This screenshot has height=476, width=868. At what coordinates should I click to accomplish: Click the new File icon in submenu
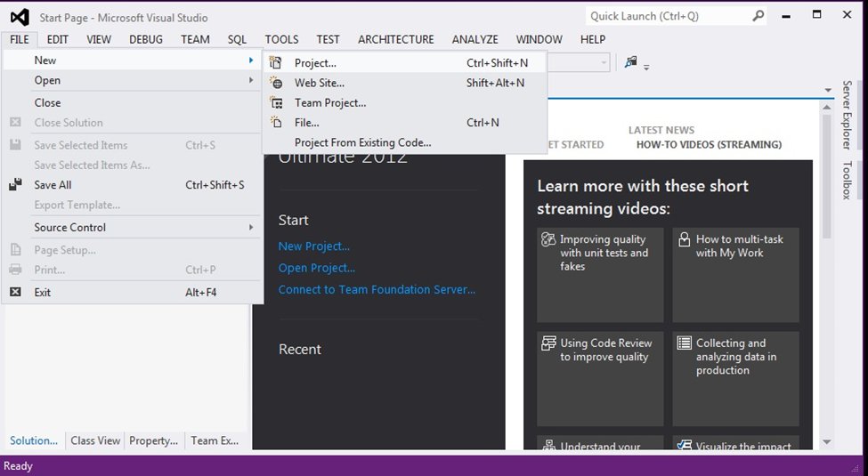pyautogui.click(x=276, y=122)
